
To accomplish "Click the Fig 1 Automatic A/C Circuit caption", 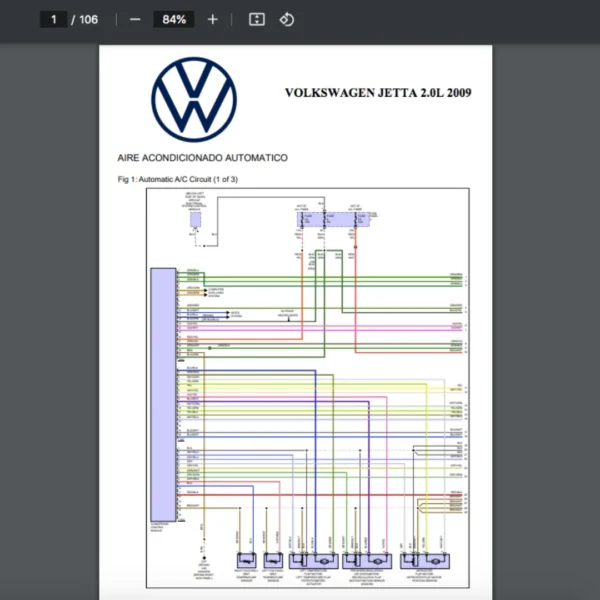I will click(178, 180).
